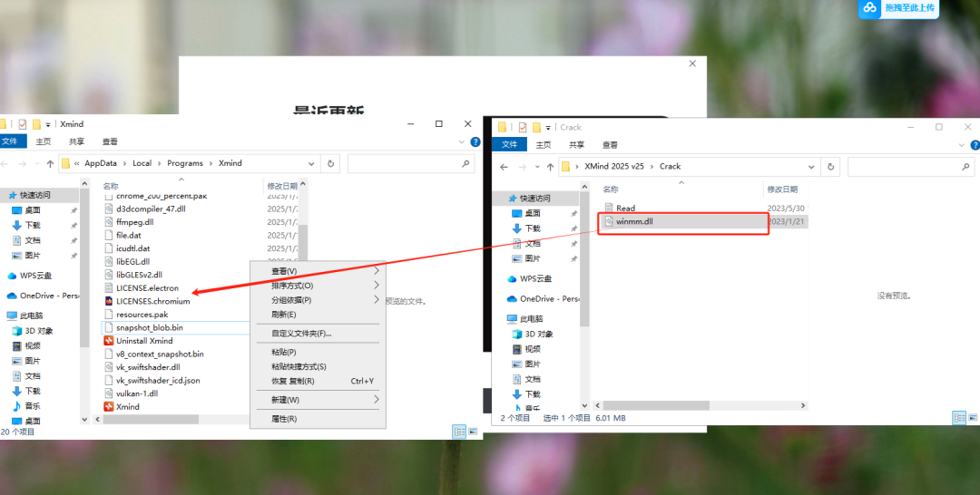Expand the ribbon chevron in Crack window
Viewport: 980px width, 495px height.
[962, 145]
